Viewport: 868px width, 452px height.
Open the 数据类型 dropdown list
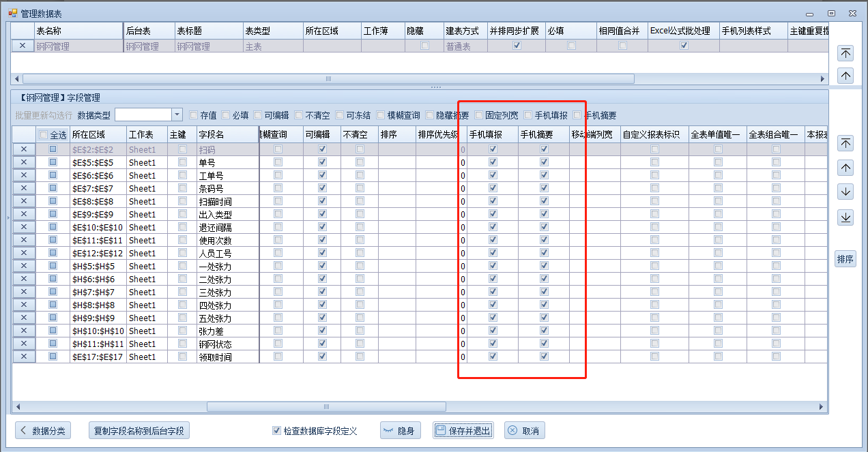pos(177,115)
